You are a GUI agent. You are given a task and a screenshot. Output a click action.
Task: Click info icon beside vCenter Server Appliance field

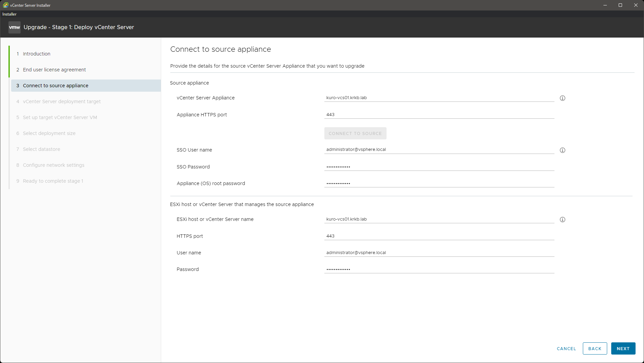(x=562, y=98)
